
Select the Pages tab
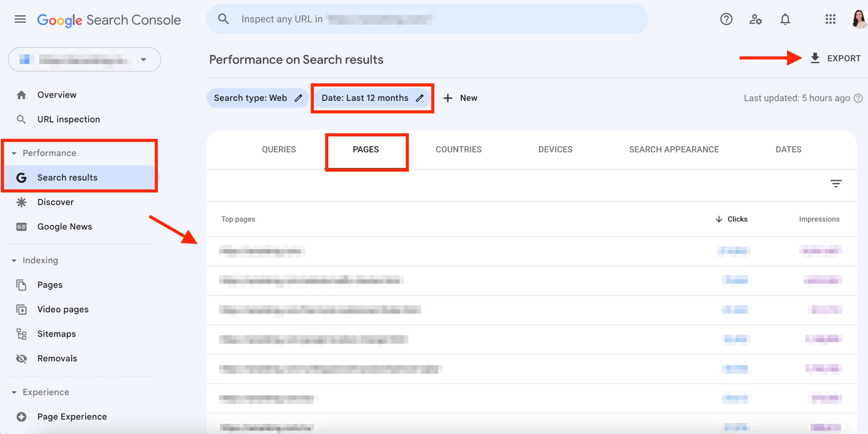[x=366, y=150]
